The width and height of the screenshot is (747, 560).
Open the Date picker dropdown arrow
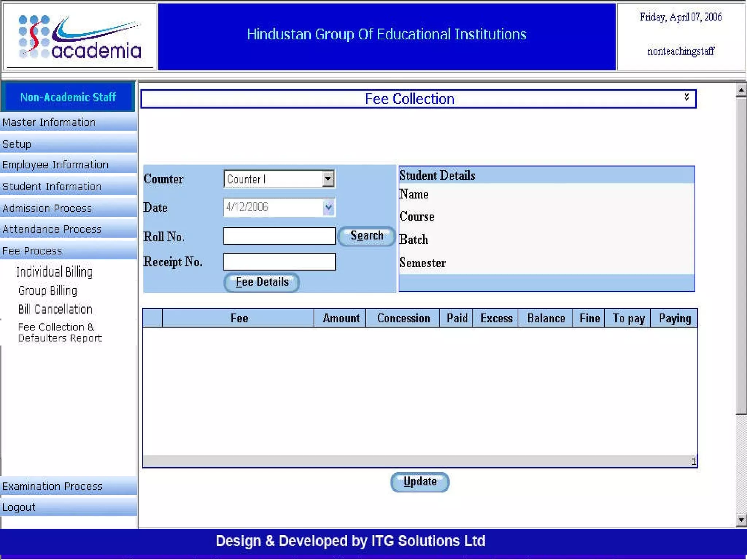coord(328,207)
